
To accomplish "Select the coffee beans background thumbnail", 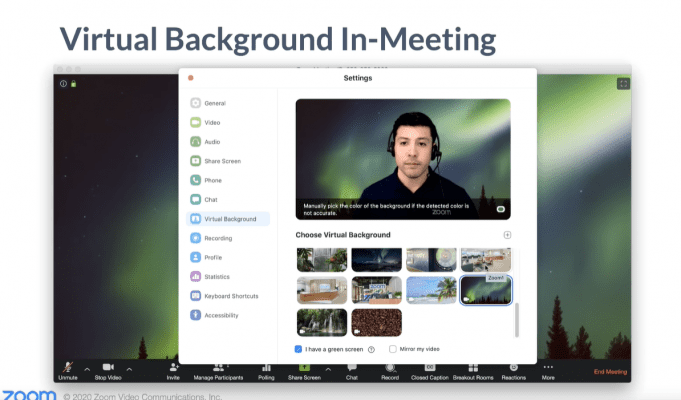I will pyautogui.click(x=377, y=323).
